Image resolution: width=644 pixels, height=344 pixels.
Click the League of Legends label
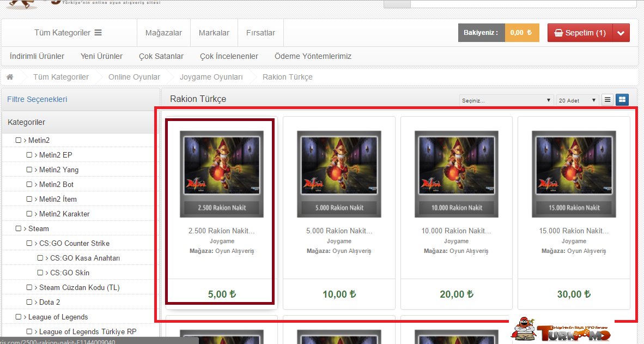pyautogui.click(x=58, y=317)
